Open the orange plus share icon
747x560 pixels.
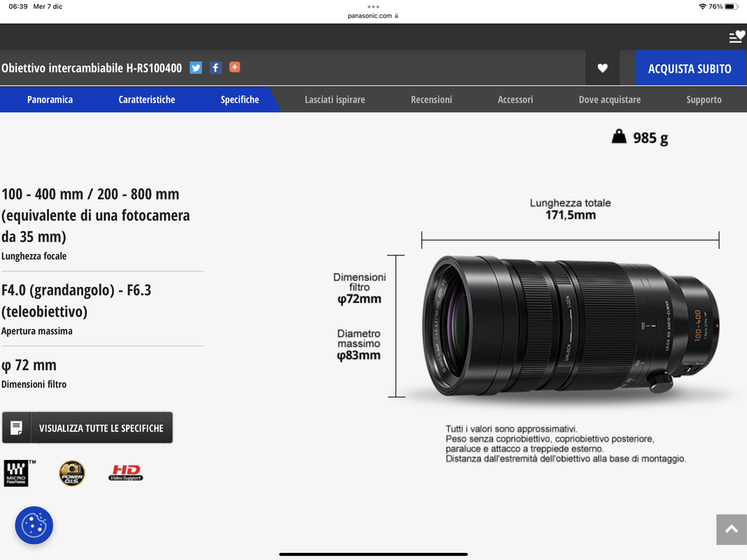click(235, 67)
